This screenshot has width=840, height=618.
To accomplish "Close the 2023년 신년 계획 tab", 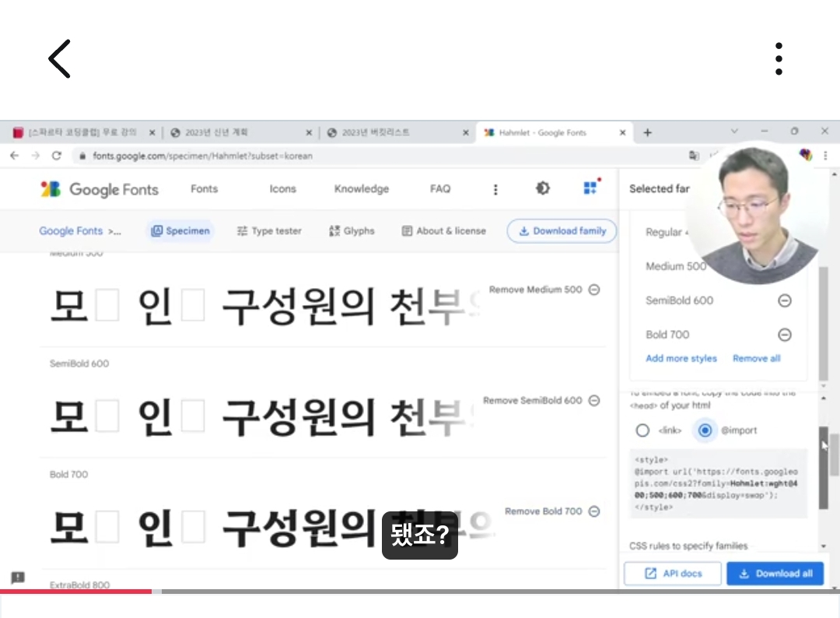I will coord(309,132).
